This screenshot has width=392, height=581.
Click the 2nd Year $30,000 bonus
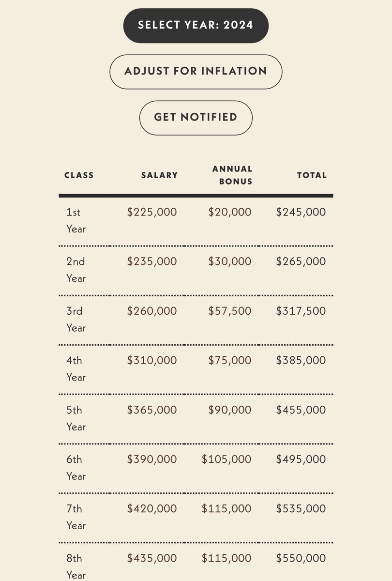[x=230, y=261]
